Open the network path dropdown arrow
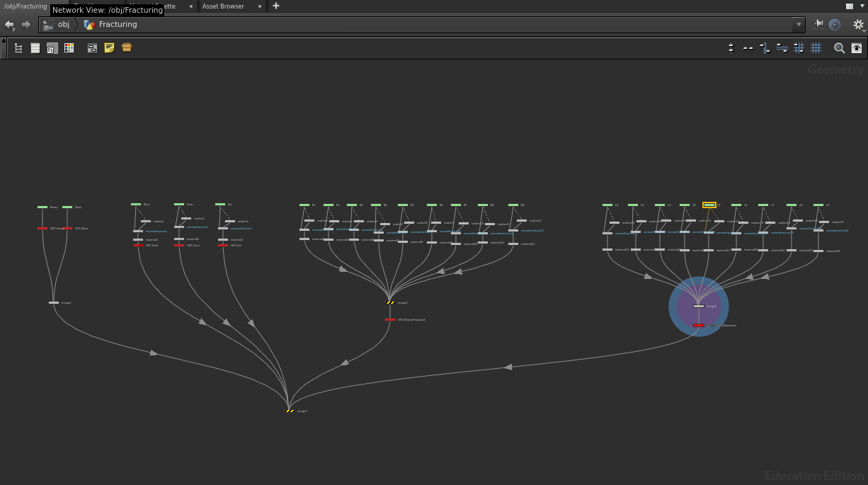The width and height of the screenshot is (868, 485). point(799,24)
